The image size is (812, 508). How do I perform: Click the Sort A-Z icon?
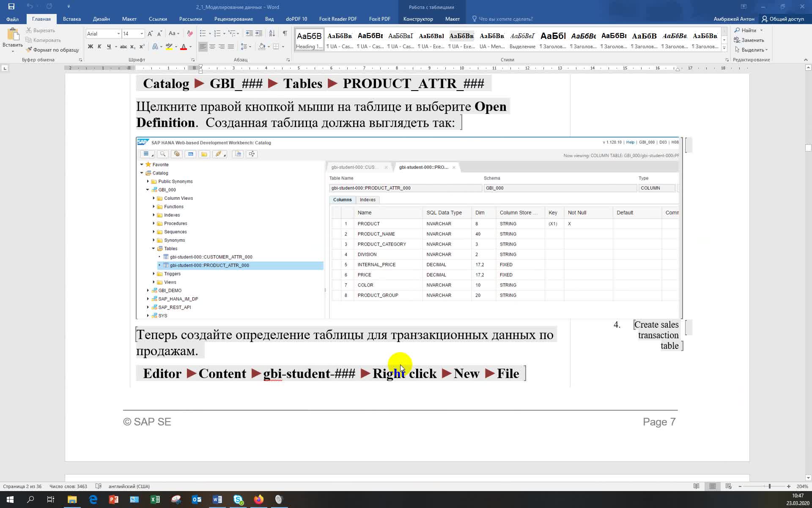(272, 33)
